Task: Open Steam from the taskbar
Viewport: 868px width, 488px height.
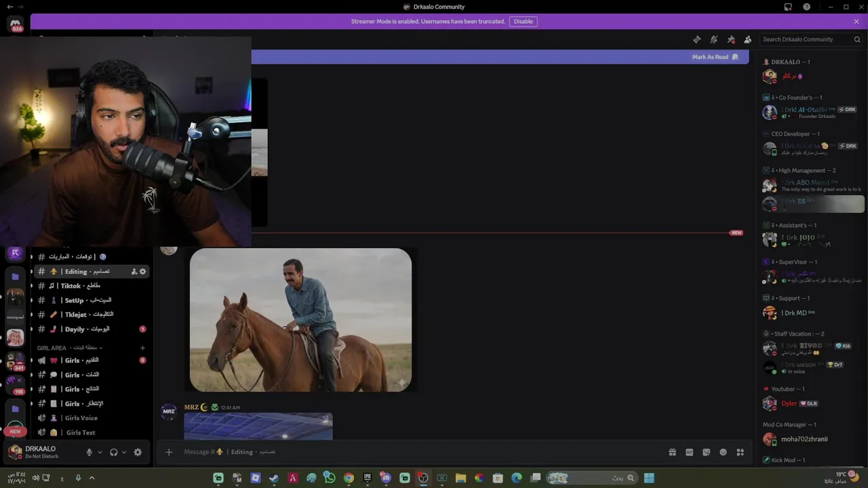Action: pos(274,478)
